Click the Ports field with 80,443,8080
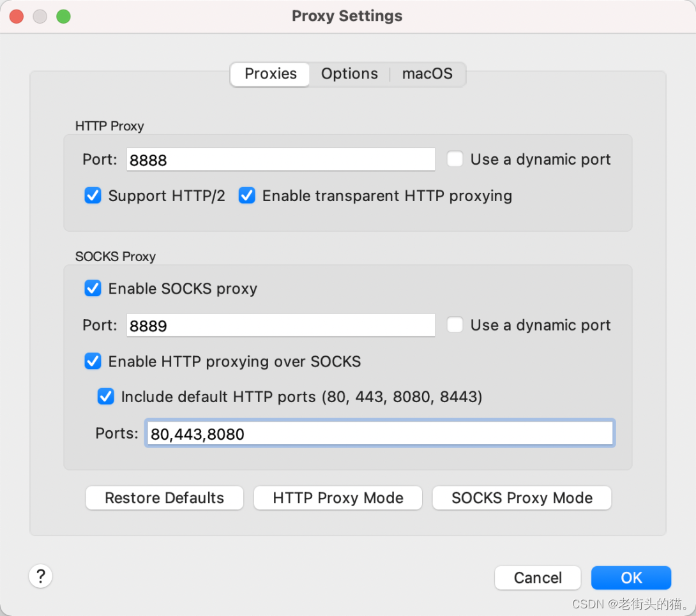The height and width of the screenshot is (616, 696). pyautogui.click(x=379, y=433)
